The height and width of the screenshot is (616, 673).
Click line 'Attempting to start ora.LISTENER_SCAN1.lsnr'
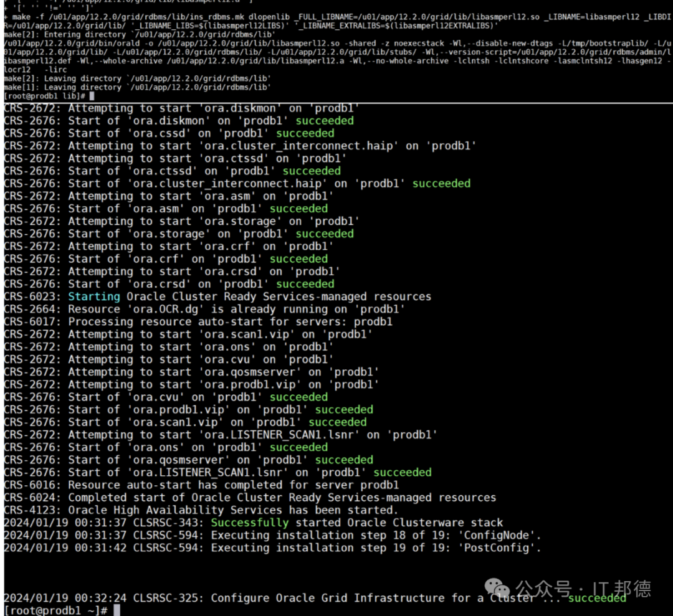pos(221,435)
